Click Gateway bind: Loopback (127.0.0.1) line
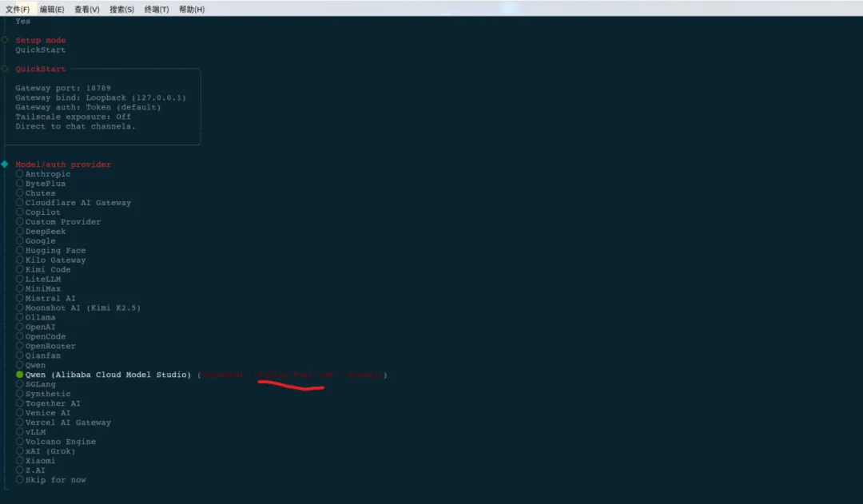Image resolution: width=863 pixels, height=504 pixels. click(101, 97)
